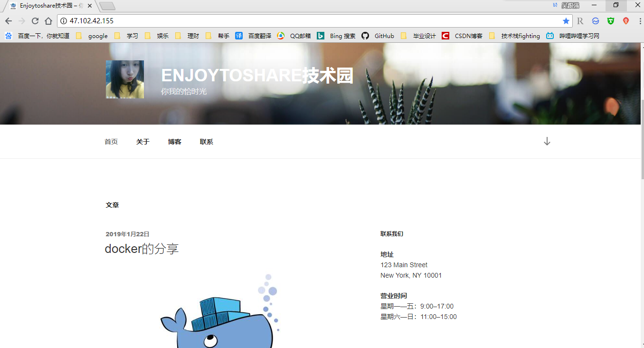Select 博客 in the site navigation
This screenshot has height=348, width=644.
(x=174, y=141)
